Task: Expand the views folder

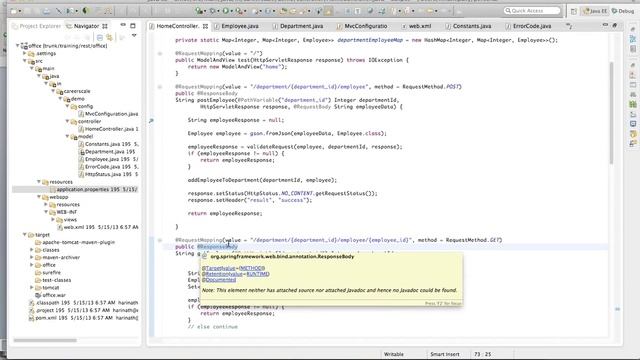Action: [x=53, y=220]
